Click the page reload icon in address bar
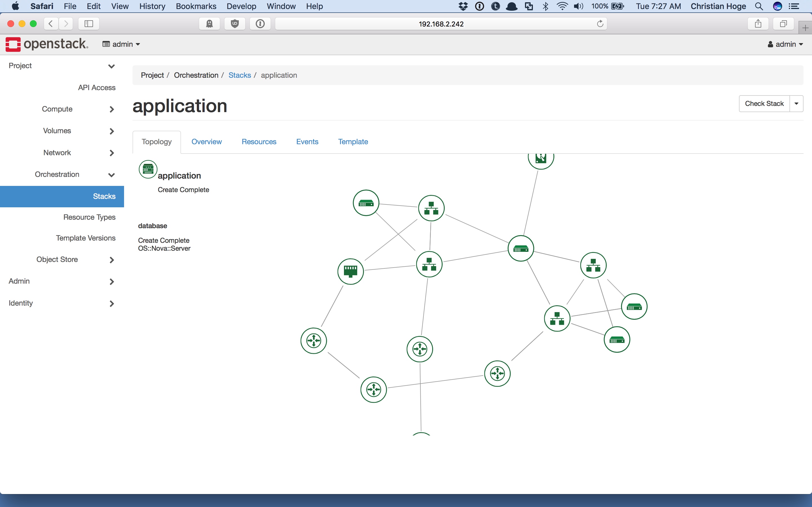812x507 pixels. pos(600,24)
